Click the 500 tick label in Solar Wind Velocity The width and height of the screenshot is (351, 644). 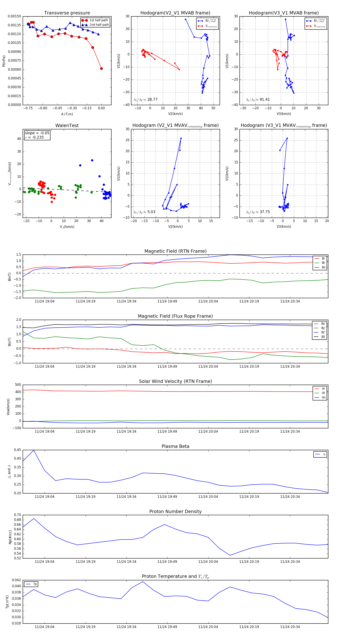click(18, 385)
